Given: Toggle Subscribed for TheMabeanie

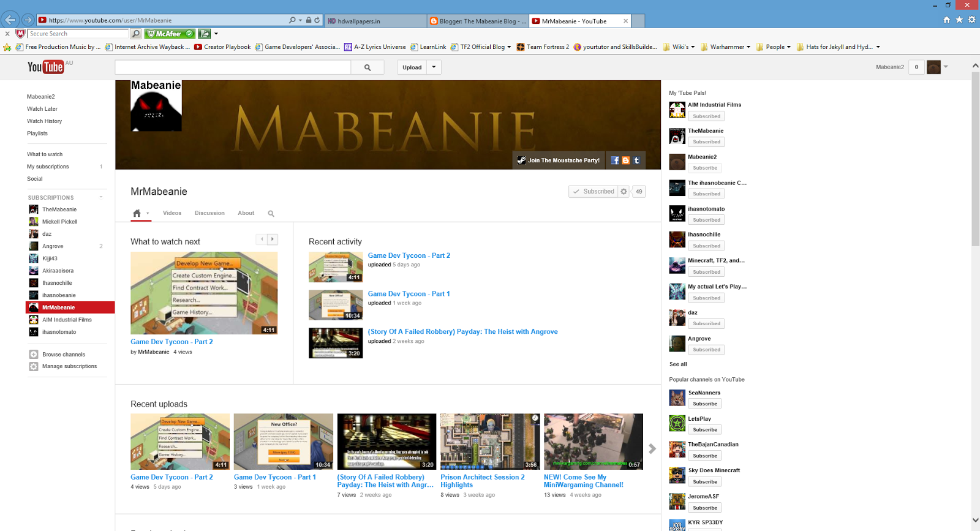Looking at the screenshot, I should click(x=707, y=142).
